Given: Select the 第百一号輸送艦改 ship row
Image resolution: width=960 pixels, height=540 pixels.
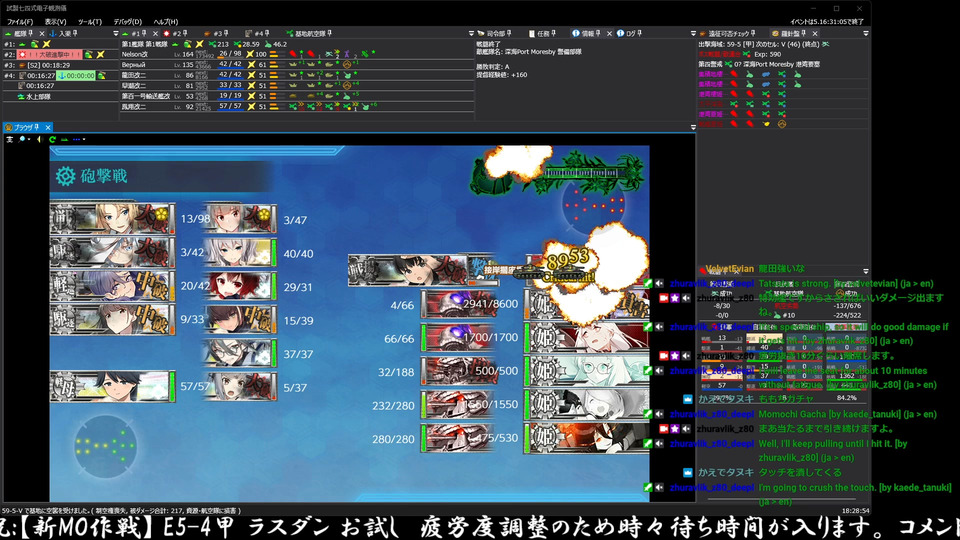Looking at the screenshot, I should click(x=297, y=96).
